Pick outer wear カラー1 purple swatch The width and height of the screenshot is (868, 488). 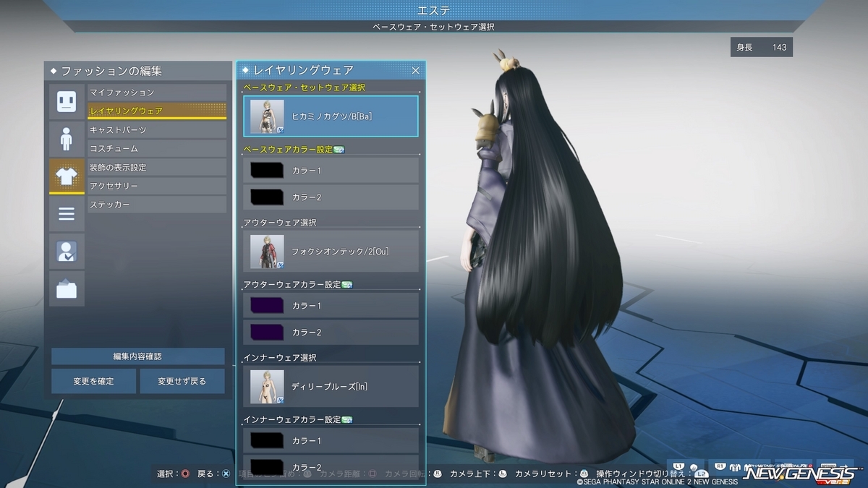[267, 306]
